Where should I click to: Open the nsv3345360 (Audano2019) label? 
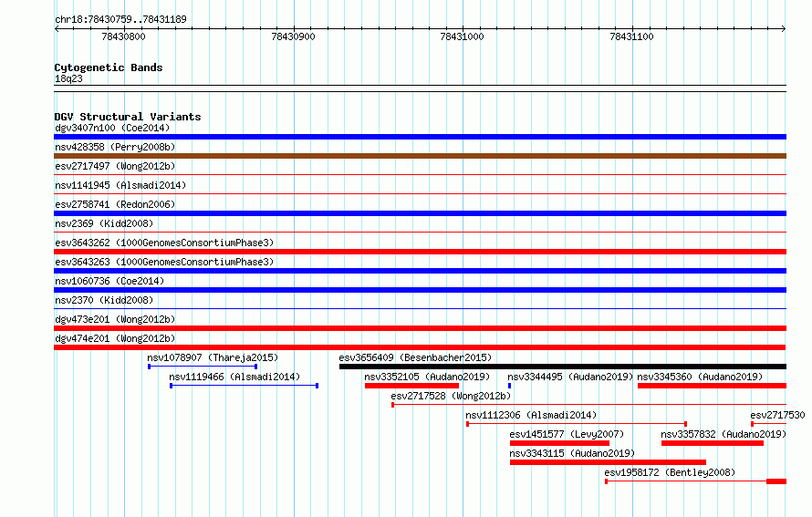[700, 377]
